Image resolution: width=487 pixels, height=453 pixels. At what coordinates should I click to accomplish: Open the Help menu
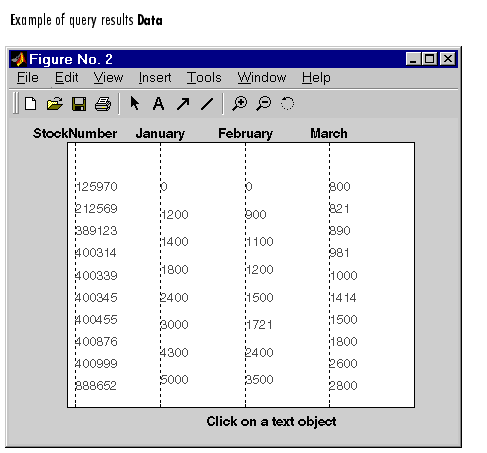coord(316,78)
